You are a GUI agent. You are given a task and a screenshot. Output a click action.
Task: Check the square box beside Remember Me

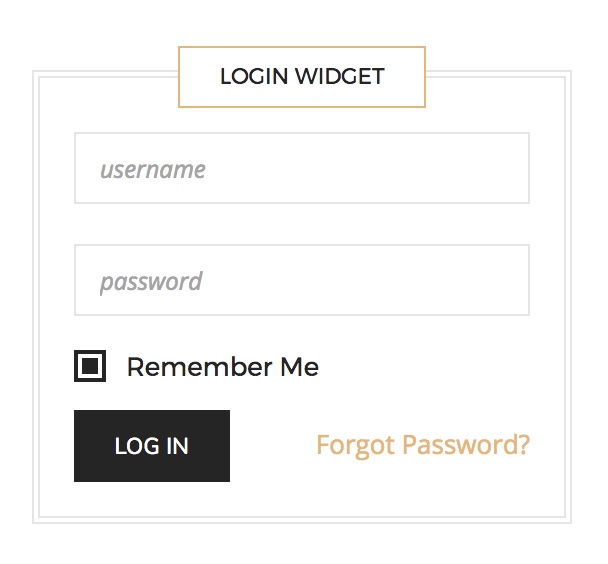tap(90, 367)
